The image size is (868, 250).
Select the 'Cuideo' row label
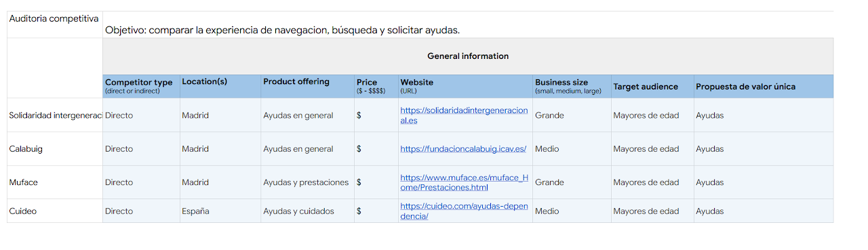pos(54,211)
